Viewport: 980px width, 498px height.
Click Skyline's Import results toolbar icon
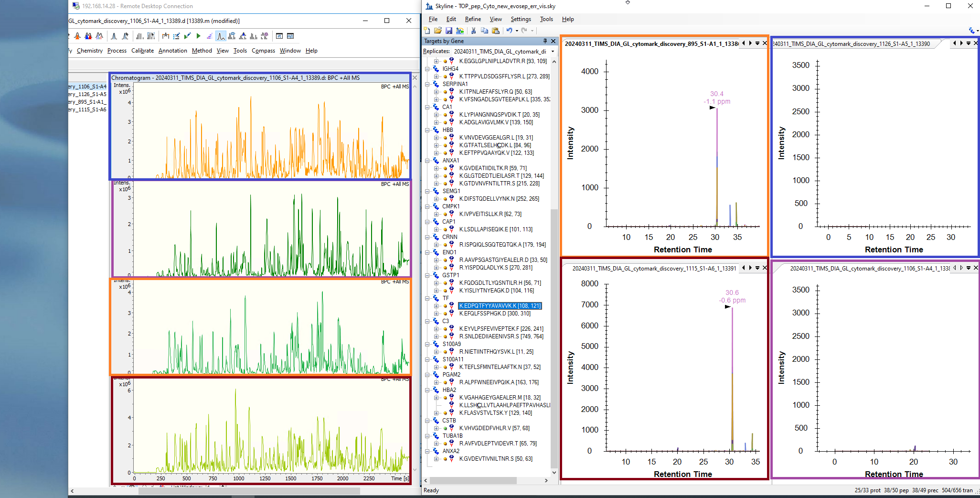[x=460, y=31]
